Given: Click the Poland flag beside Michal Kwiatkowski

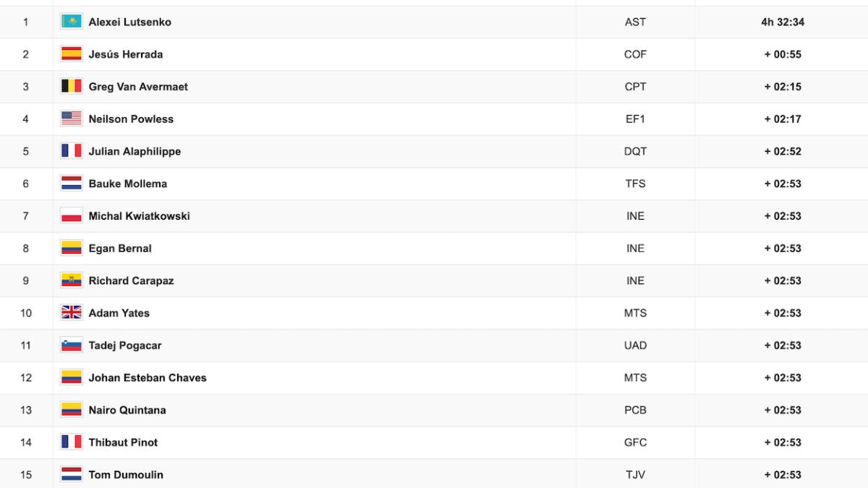Looking at the screenshot, I should (71, 215).
